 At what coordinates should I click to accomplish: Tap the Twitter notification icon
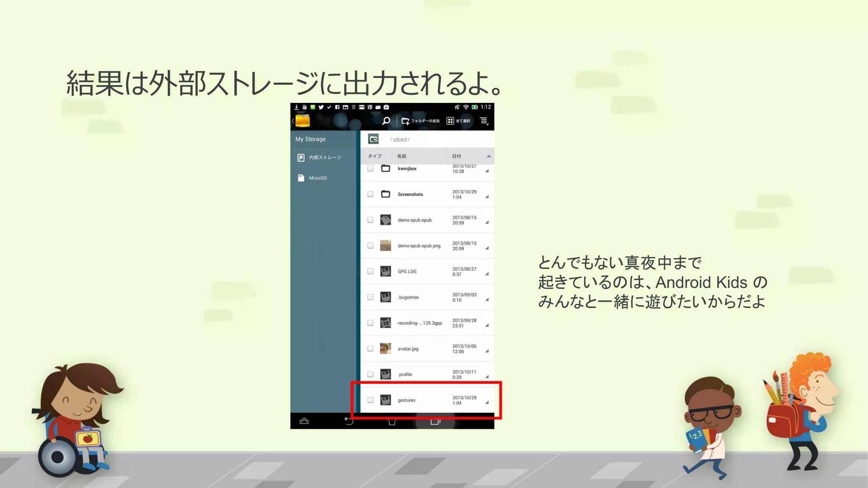(x=321, y=107)
